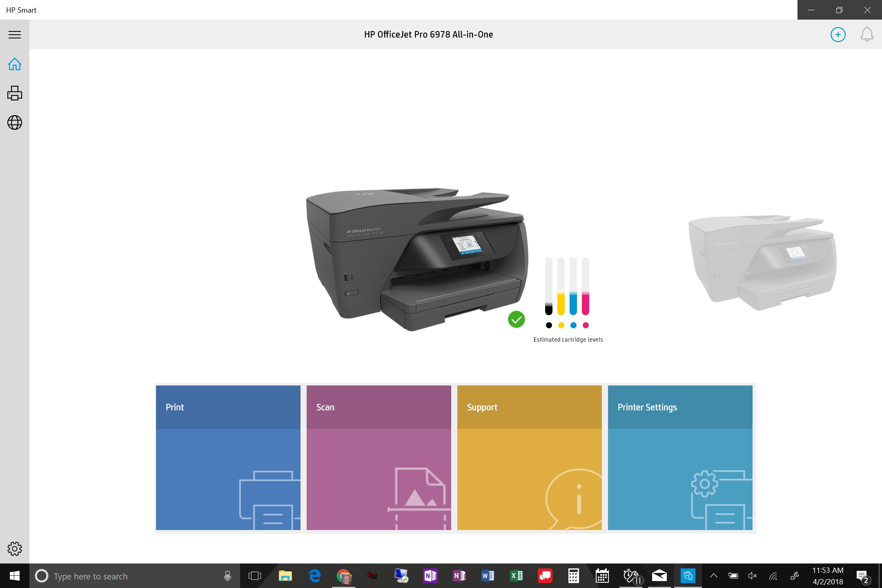882x588 pixels.
Task: Click the Home icon in sidebar
Action: [15, 64]
